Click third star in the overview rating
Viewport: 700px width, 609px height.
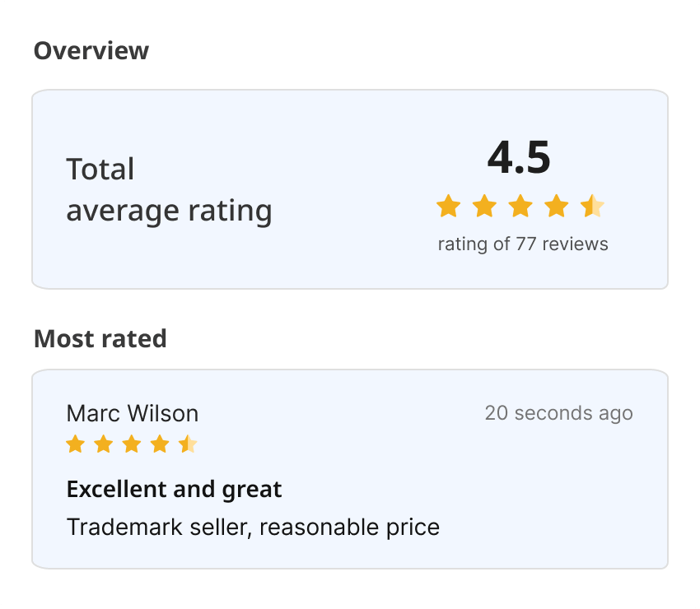(520, 206)
